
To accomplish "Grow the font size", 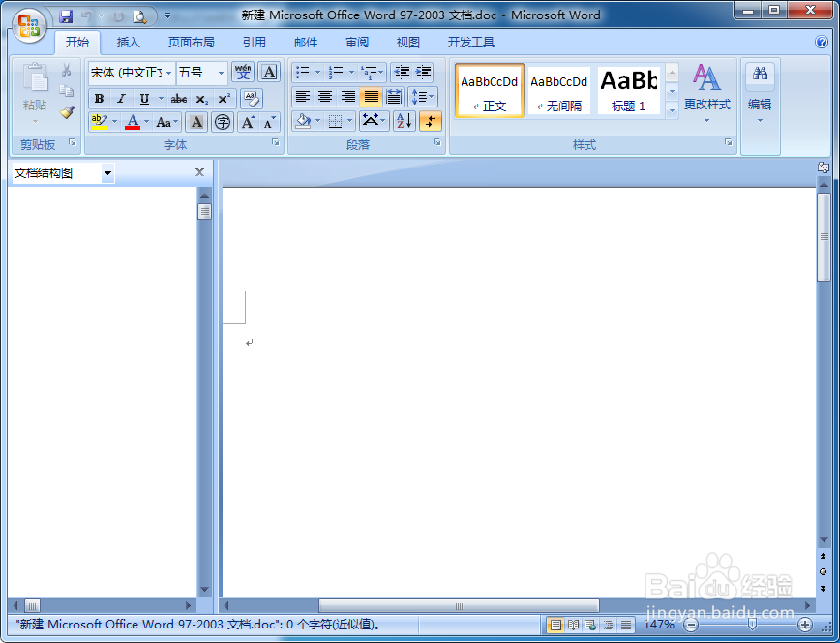I will (x=248, y=122).
